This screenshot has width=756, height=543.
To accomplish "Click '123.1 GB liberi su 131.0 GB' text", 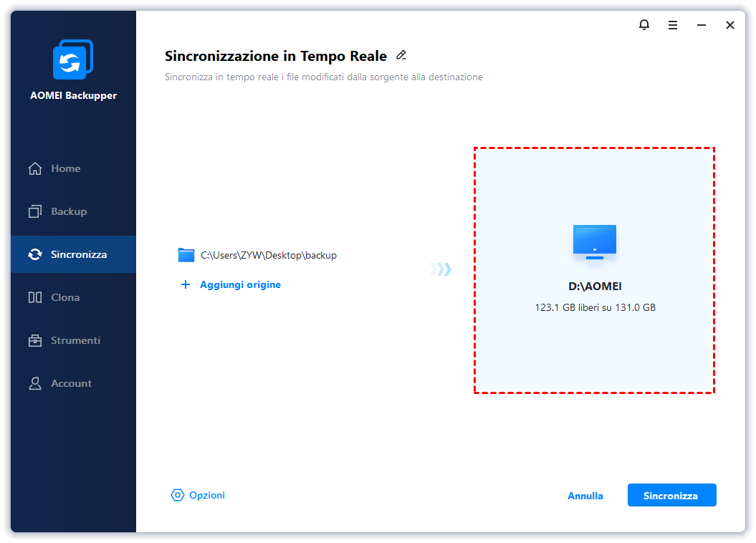I will (x=595, y=307).
